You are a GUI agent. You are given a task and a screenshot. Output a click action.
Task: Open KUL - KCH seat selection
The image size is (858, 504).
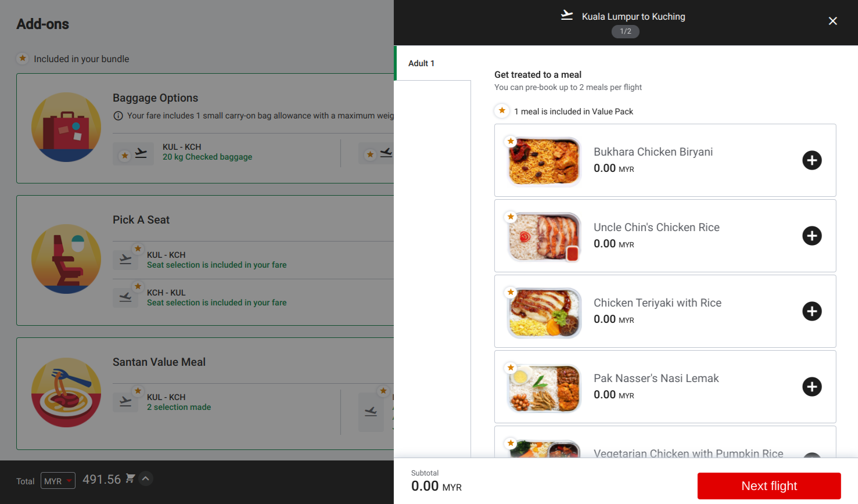point(216,260)
